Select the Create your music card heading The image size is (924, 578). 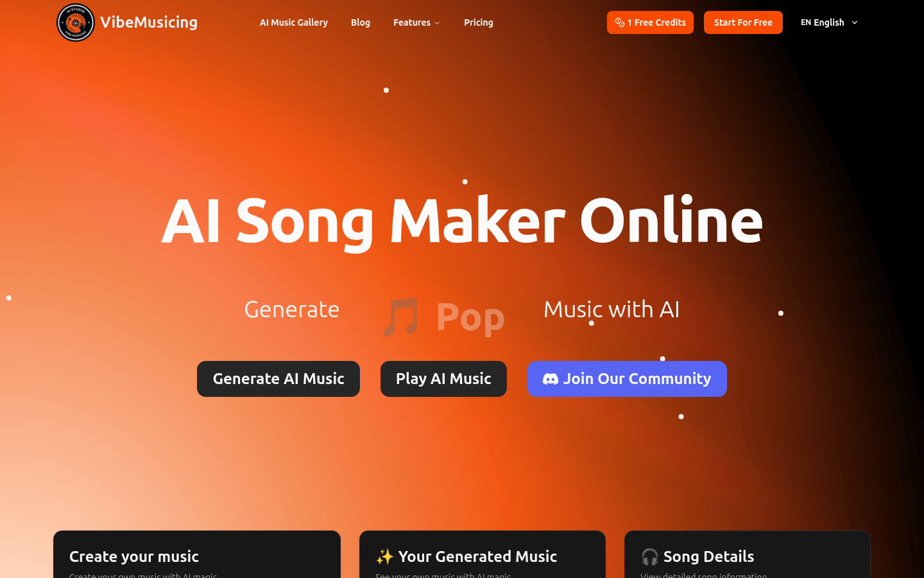(134, 556)
